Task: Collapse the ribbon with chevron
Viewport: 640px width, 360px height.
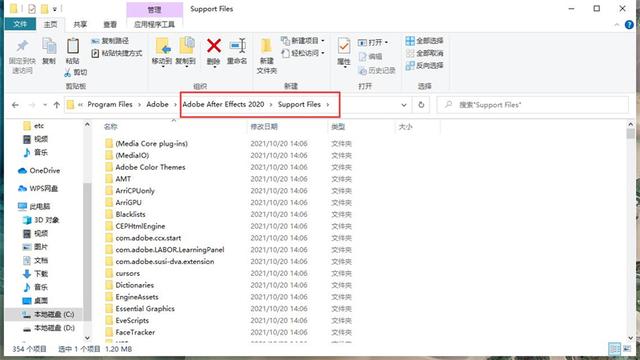Action: [617, 24]
